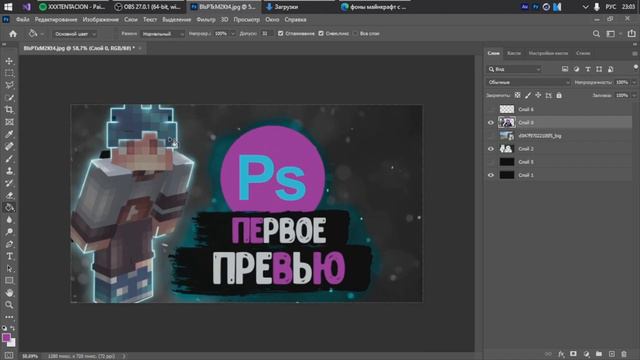640x360 pixels.
Task: Select the Paint Bucket tool in toolbox
Action: coord(9,207)
